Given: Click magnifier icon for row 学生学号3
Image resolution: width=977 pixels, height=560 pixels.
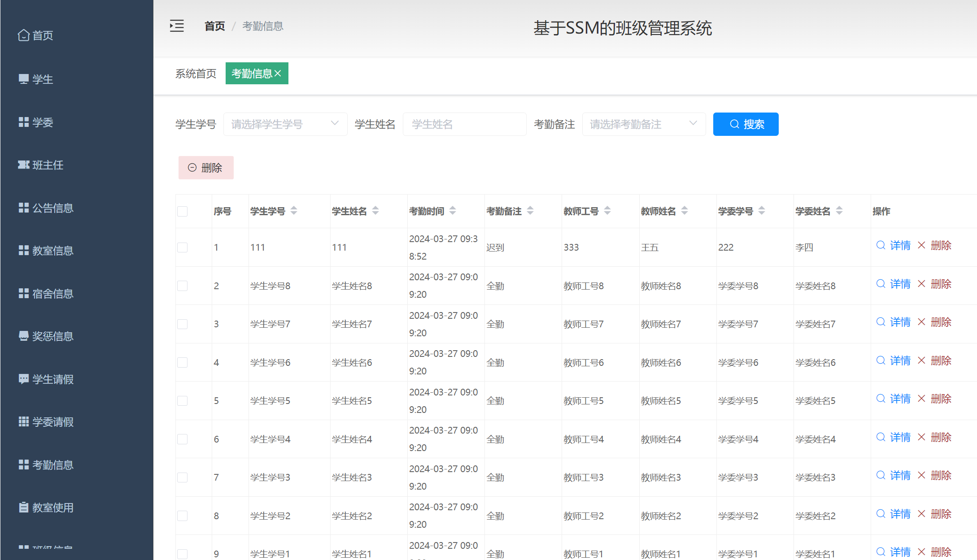Looking at the screenshot, I should click(x=881, y=475).
